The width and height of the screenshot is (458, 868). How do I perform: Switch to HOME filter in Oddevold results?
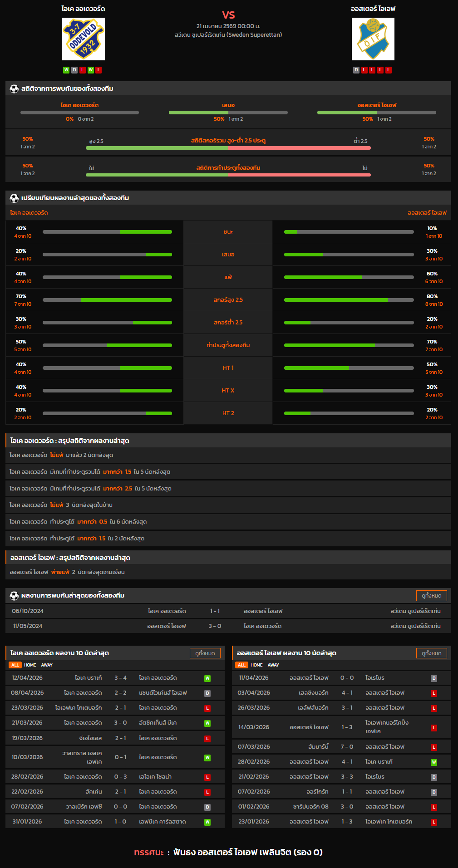(x=30, y=665)
